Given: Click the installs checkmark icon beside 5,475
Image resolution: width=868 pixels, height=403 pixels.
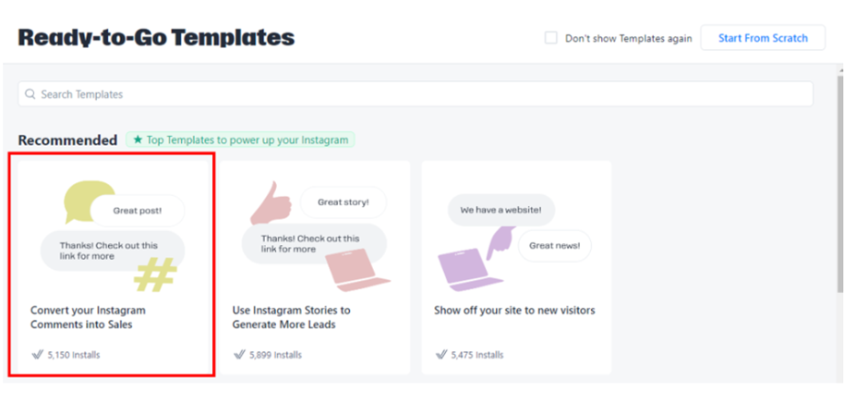Looking at the screenshot, I should click(x=440, y=354).
